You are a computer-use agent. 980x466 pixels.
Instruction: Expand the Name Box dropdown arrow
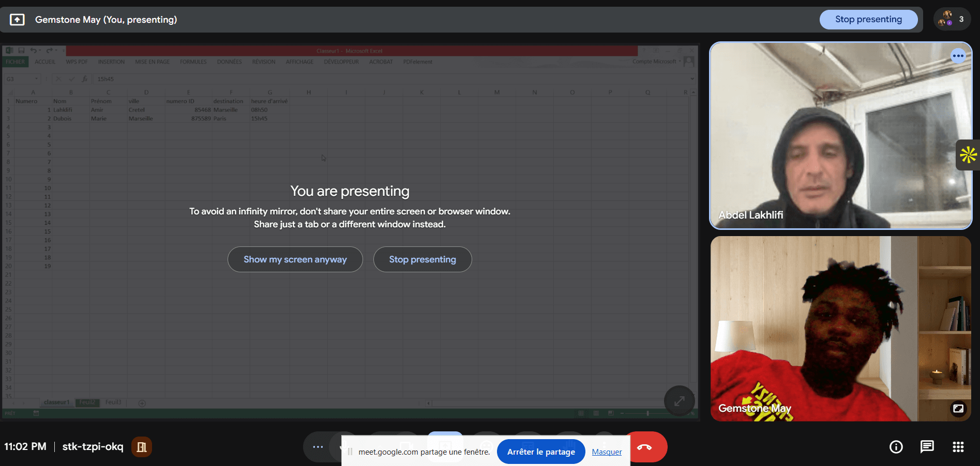coord(36,79)
